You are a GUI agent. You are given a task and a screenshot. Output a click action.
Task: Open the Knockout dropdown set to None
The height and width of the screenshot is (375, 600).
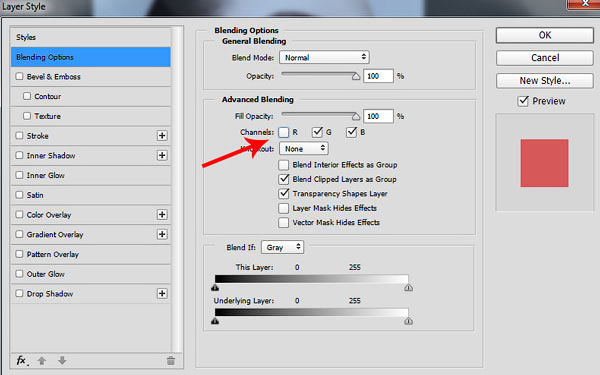tap(304, 148)
